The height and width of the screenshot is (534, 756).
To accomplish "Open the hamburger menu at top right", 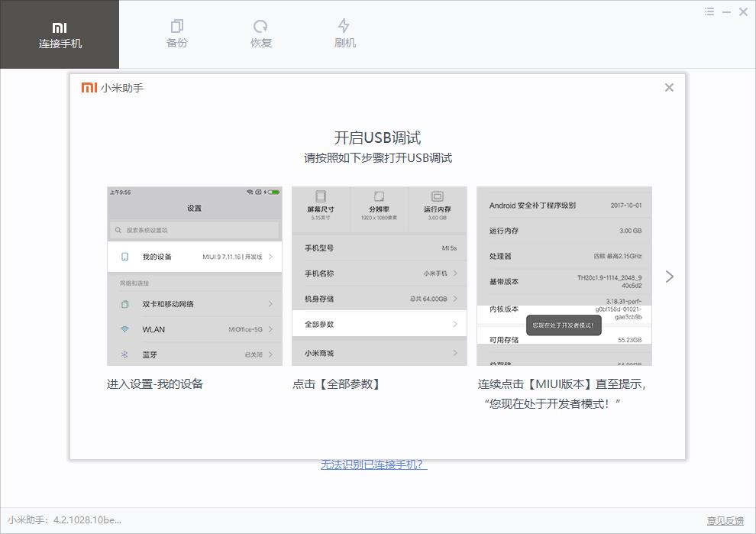I will (x=708, y=11).
